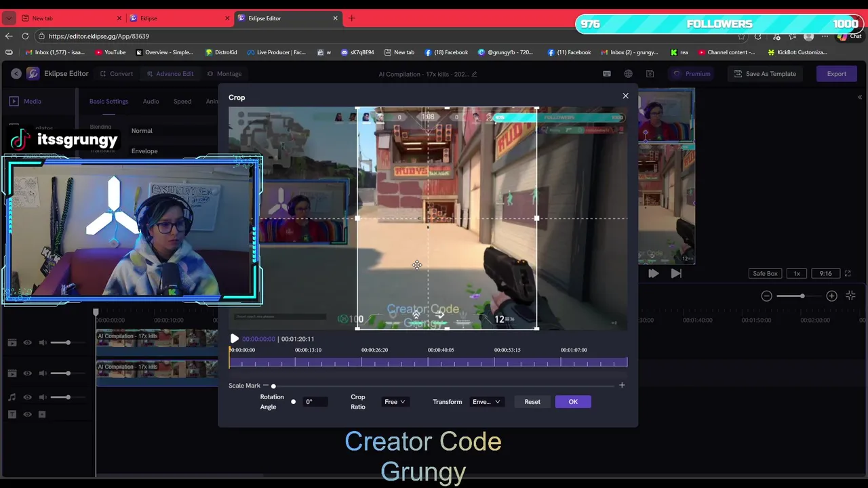Open the Transform Envelope dropdown in Basic Settings
868x488 pixels.
tap(174, 151)
